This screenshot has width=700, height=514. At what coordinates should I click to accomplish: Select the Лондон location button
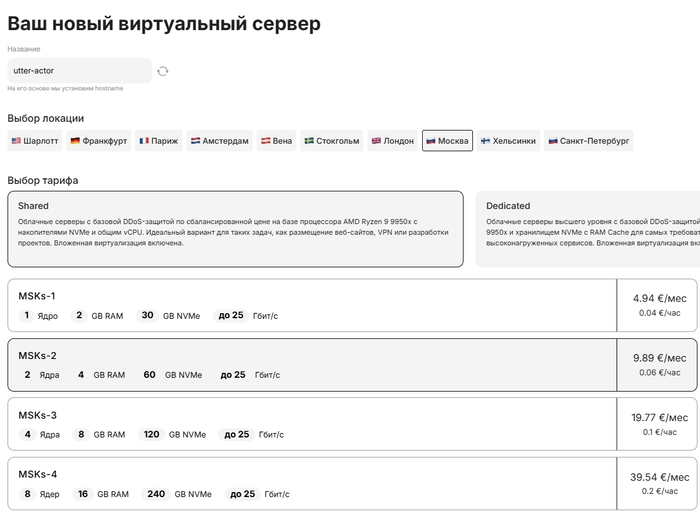(x=393, y=141)
